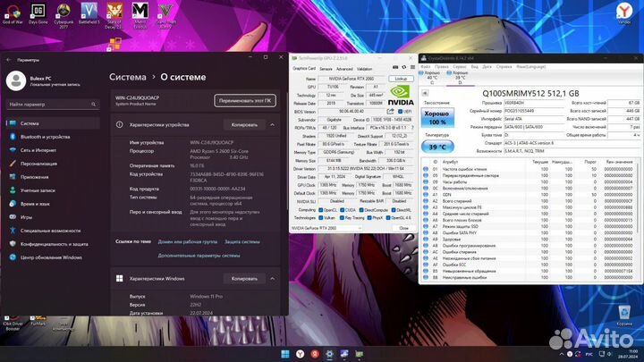The height and width of the screenshot is (362, 644).
Task: Go back using the Settings back arrow
Action: [x=9, y=60]
